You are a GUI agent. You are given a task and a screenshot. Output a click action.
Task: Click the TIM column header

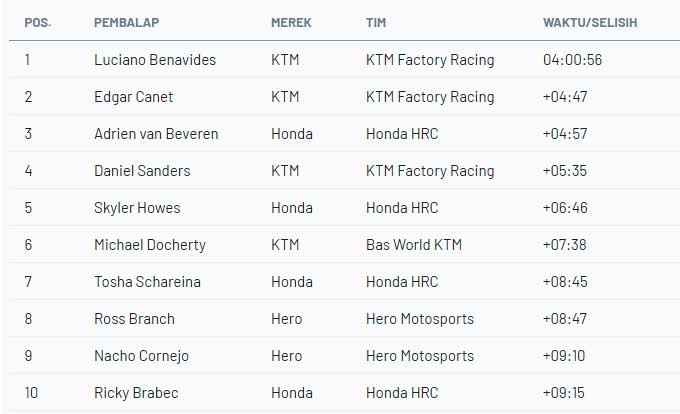click(375, 22)
